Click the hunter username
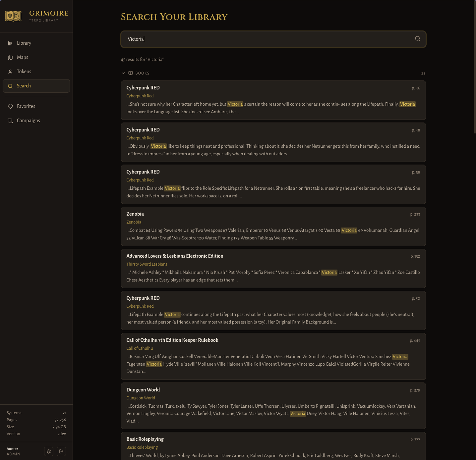 tap(12, 449)
